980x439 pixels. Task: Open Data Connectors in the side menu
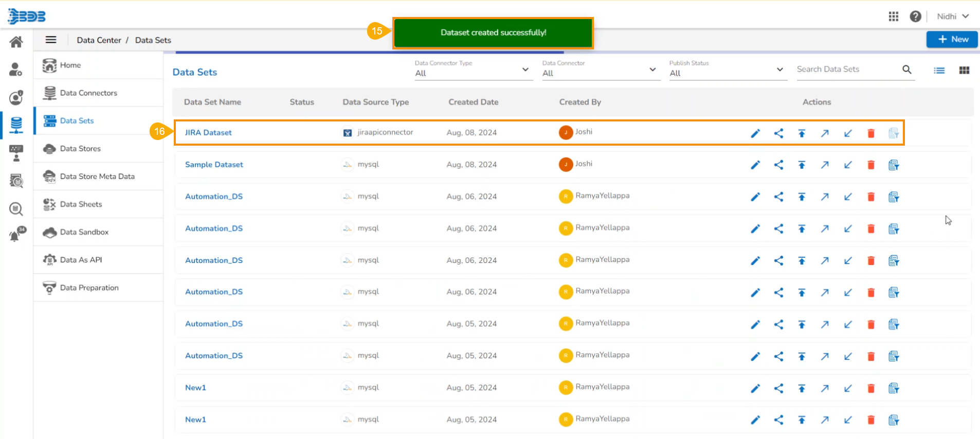click(98, 93)
